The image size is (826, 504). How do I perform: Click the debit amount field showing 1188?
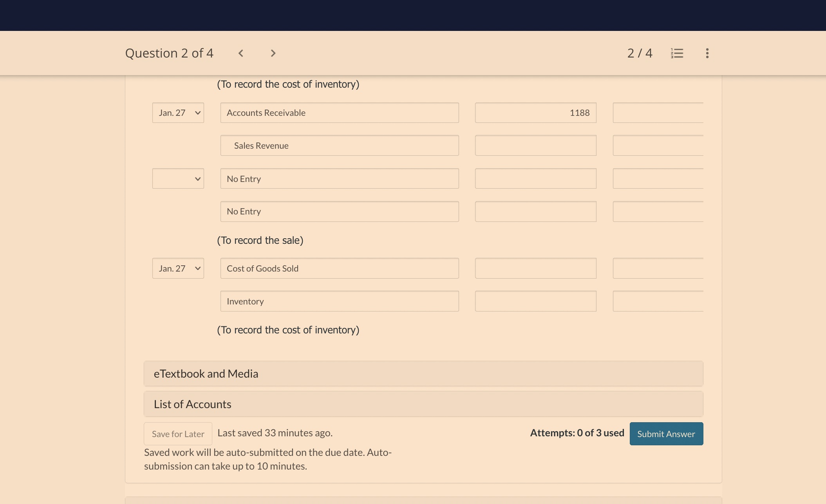pos(535,112)
